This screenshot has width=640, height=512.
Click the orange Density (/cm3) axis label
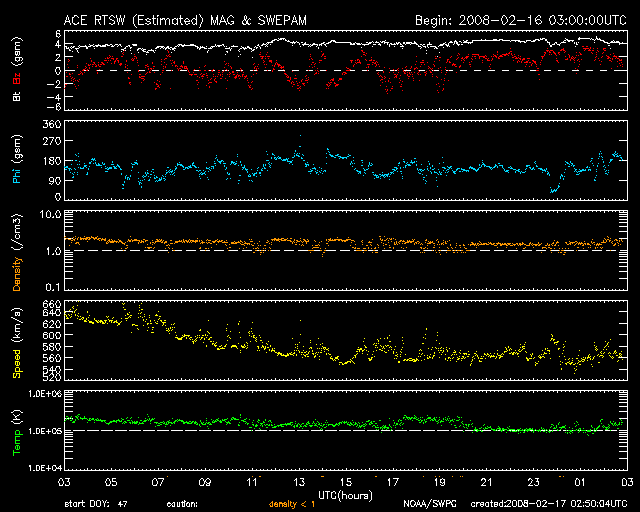(17, 252)
